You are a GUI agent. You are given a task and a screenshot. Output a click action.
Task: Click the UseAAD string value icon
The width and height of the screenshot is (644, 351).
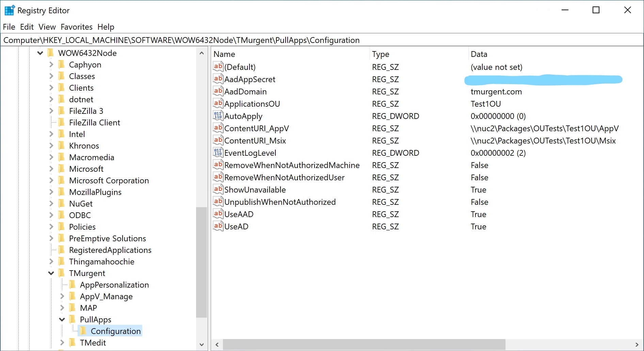[218, 214]
